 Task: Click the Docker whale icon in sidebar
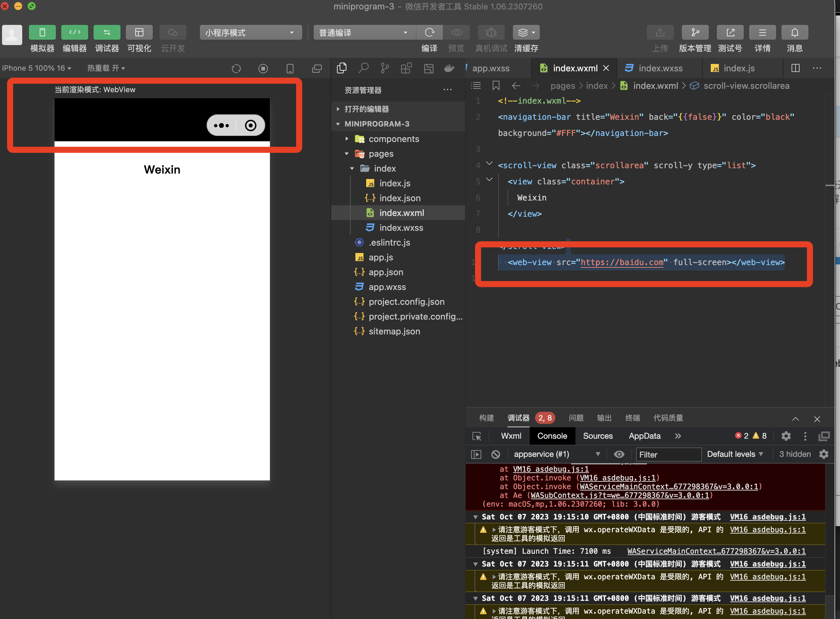449,68
